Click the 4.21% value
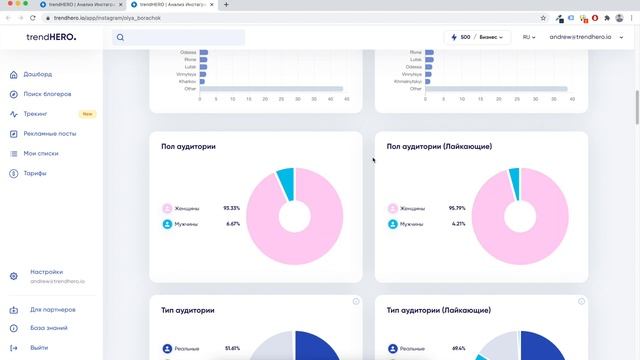The width and height of the screenshot is (640, 360). 458,224
